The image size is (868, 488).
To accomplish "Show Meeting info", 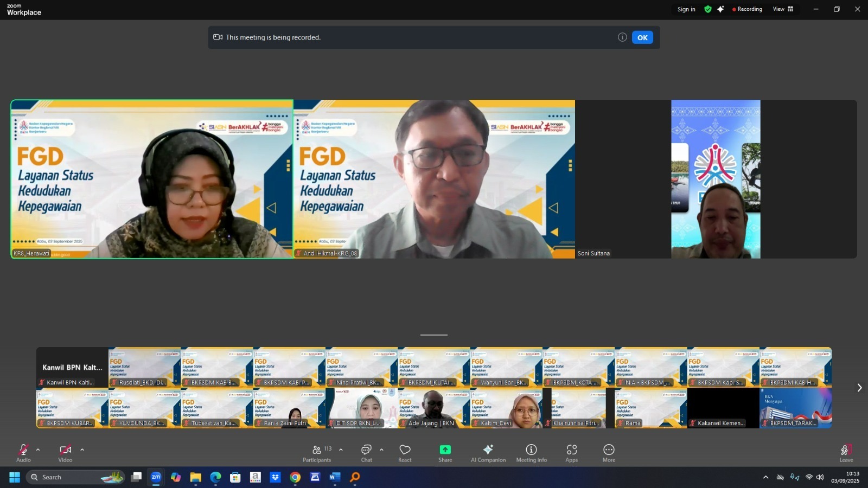I will pyautogui.click(x=531, y=453).
